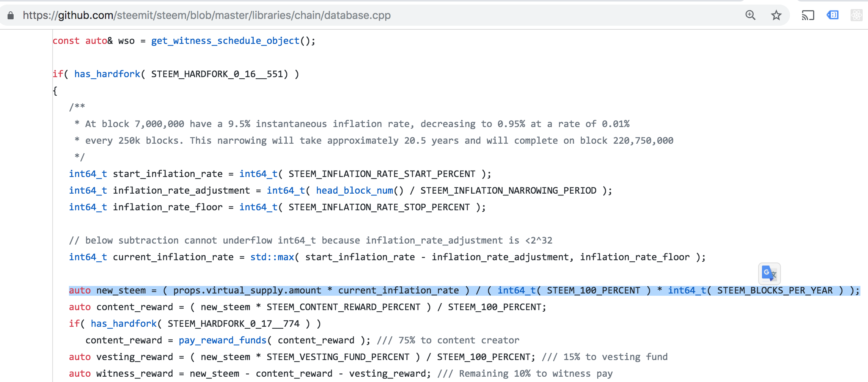Click the inflation_rate_floor variable declaration name
This screenshot has width=868, height=382.
pyautogui.click(x=168, y=207)
